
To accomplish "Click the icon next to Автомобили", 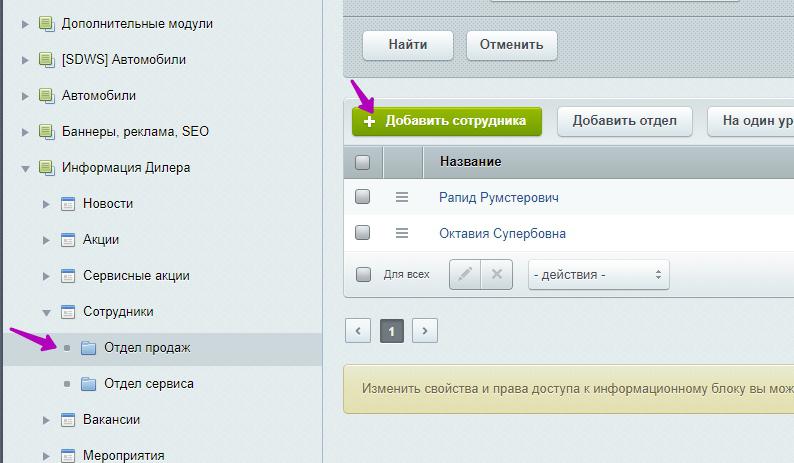I will coord(47,96).
